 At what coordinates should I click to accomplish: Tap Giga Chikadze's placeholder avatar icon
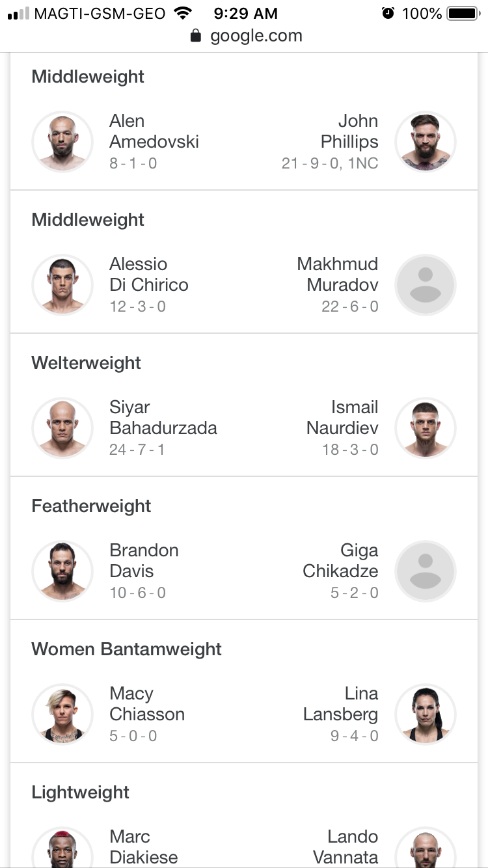pyautogui.click(x=426, y=571)
